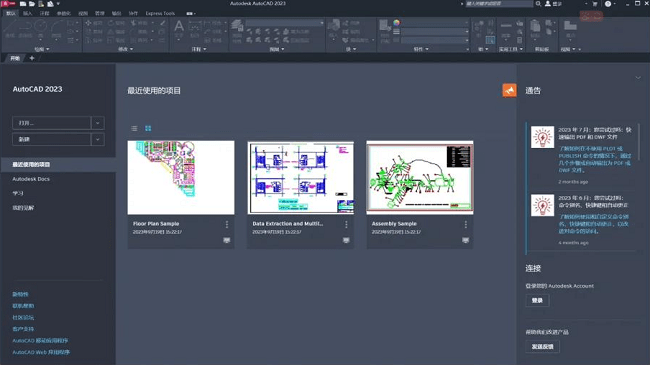Select the 开始 (Start) document tab
The height and width of the screenshot is (365, 650).
[15, 58]
